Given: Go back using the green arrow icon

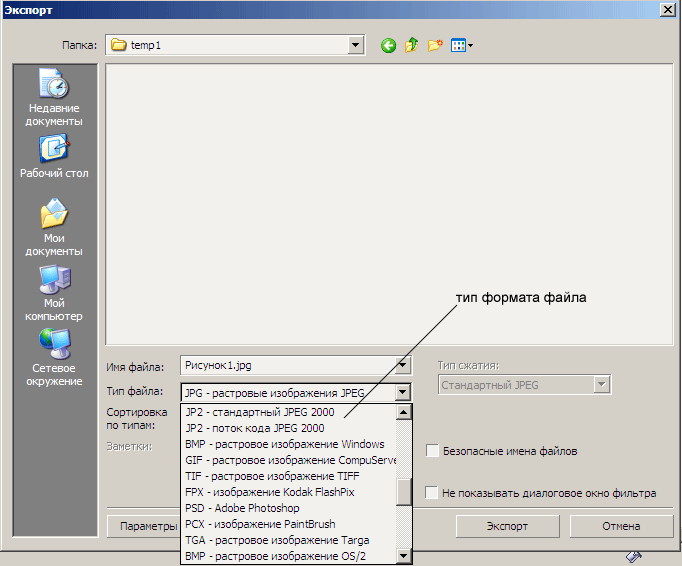Looking at the screenshot, I should (x=388, y=45).
